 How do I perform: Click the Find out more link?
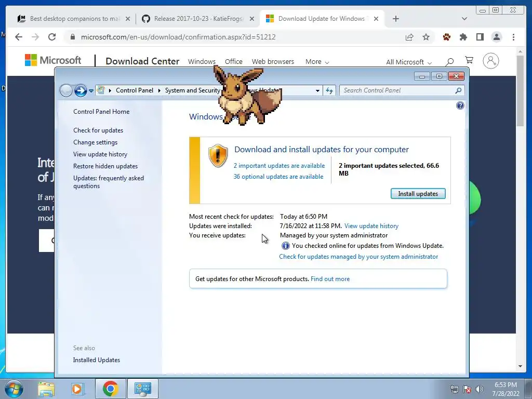330,279
